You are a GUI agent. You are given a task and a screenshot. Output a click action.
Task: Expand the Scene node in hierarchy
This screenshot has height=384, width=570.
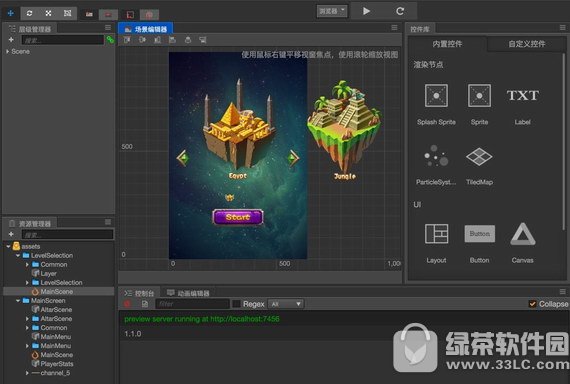pos(7,52)
